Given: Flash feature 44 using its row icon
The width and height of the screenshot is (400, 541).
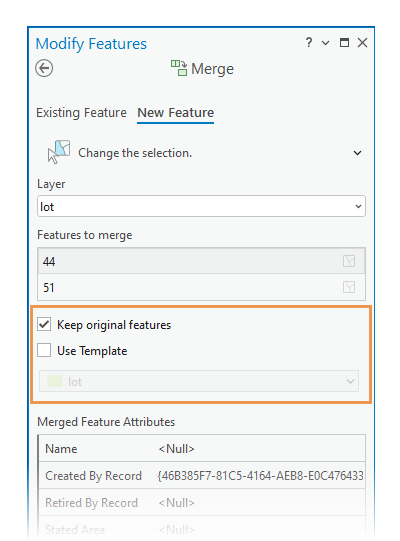Looking at the screenshot, I should pos(349,261).
